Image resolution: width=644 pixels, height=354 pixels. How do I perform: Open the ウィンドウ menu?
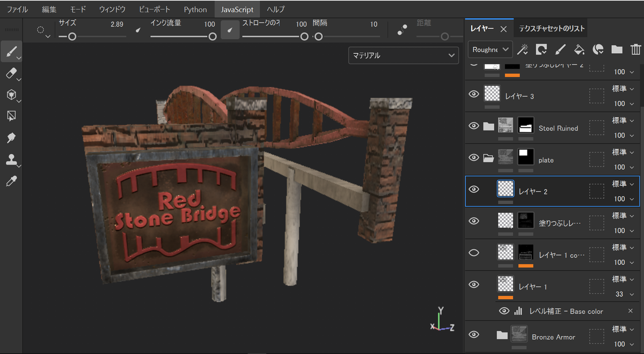112,9
